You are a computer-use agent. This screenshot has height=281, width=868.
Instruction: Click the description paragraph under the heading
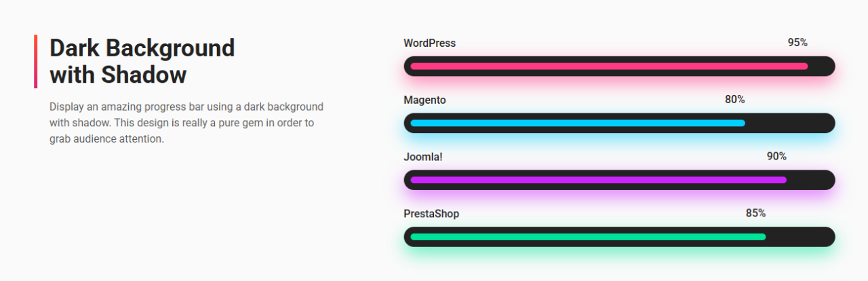coord(186,123)
